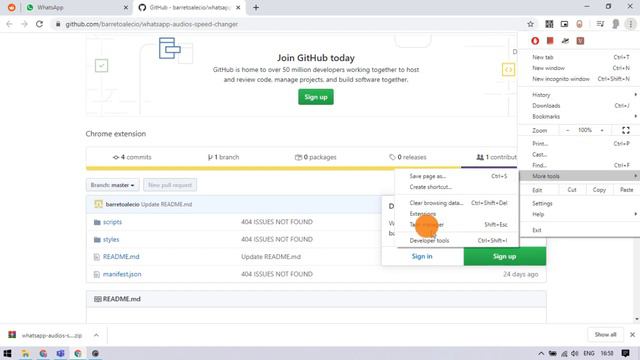Click the bookmark star icon in address bar
Screen dimensions: 640x360
tap(530, 24)
